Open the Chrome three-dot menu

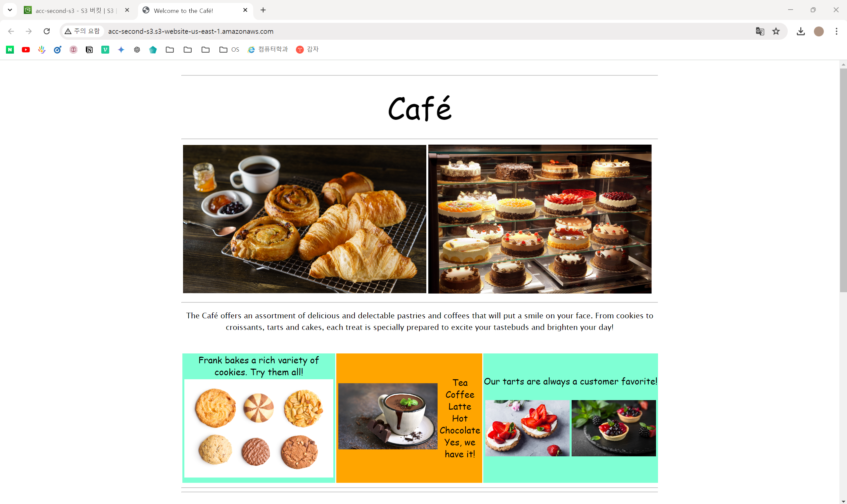836,31
